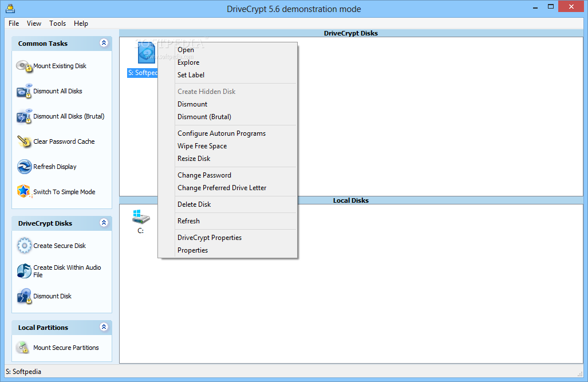Click the Dismount Disk icon
588x382 pixels.
click(24, 296)
